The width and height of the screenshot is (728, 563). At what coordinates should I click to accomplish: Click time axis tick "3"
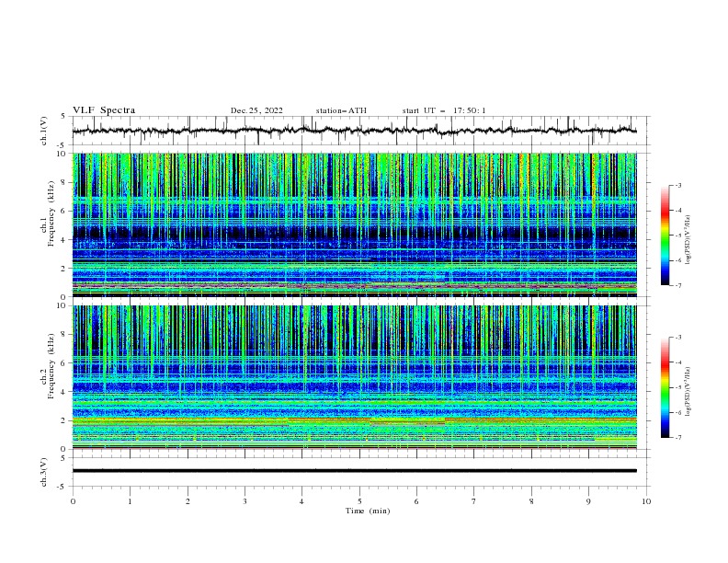coord(245,501)
